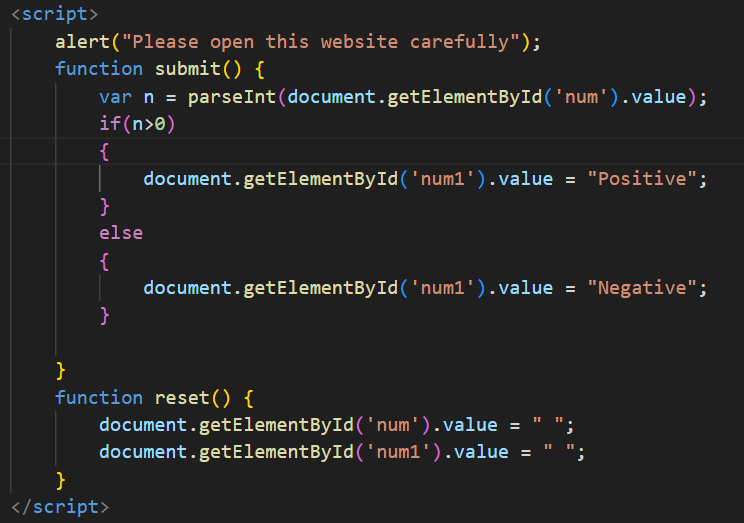Click the "Please open this website carefully" string
This screenshot has height=523, width=744.
pos(320,42)
